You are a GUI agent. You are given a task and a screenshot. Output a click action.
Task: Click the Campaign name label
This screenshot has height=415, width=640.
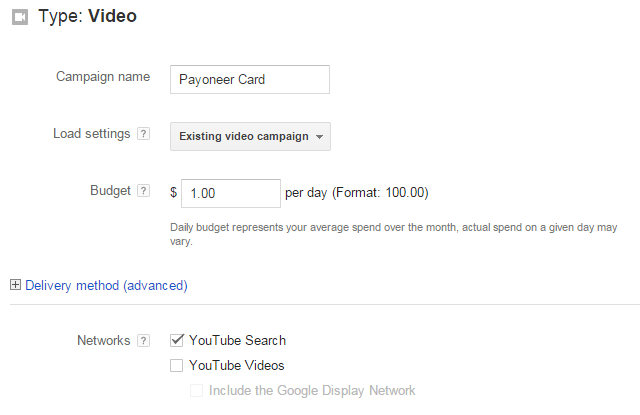tap(103, 77)
